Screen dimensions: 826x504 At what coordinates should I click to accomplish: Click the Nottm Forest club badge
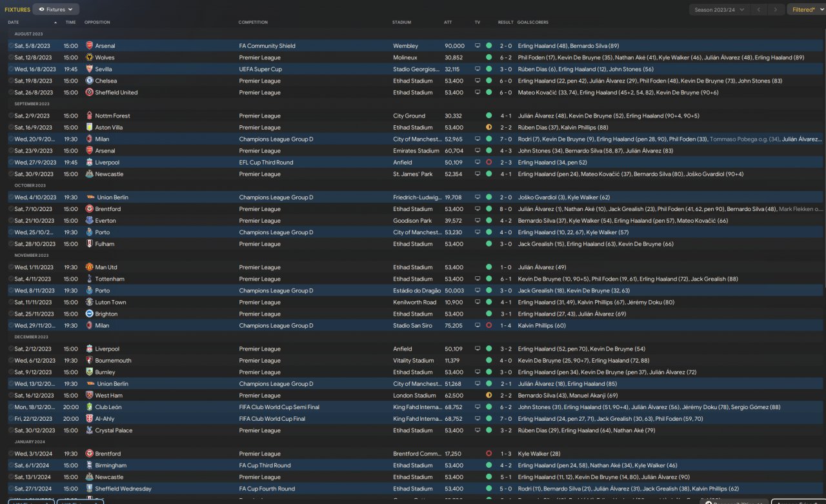(x=89, y=116)
